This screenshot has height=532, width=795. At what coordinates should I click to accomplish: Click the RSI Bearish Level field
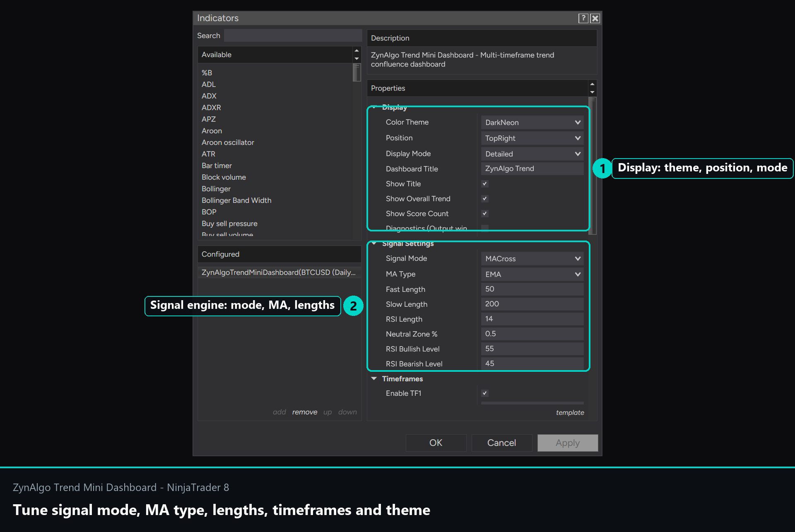tap(532, 364)
